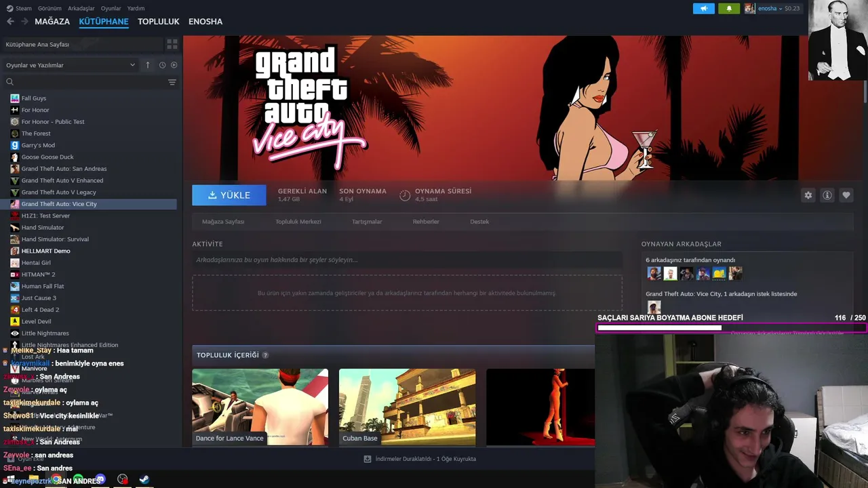Toggle the ready-to-play filter icon

pyautogui.click(x=174, y=65)
